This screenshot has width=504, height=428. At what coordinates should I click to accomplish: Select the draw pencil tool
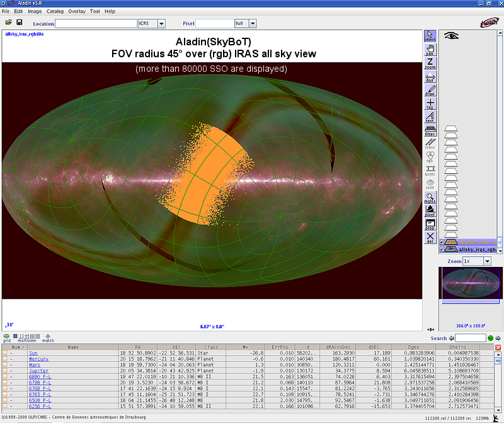pyautogui.click(x=430, y=91)
